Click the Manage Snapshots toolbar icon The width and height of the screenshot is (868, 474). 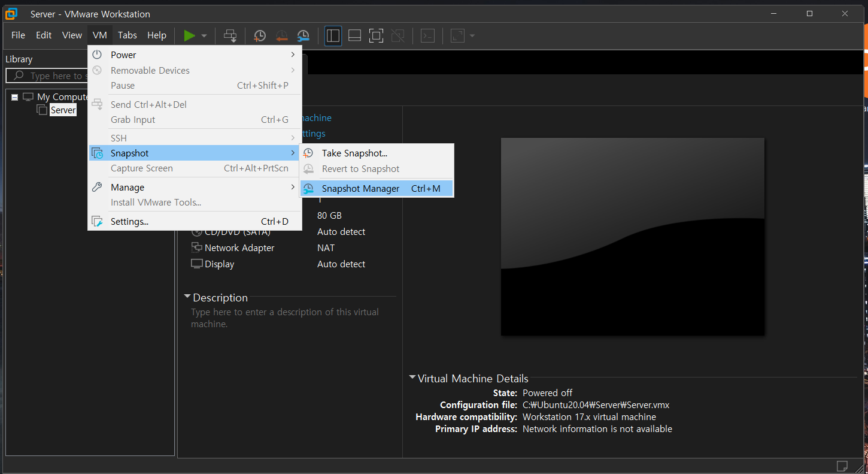(304, 36)
